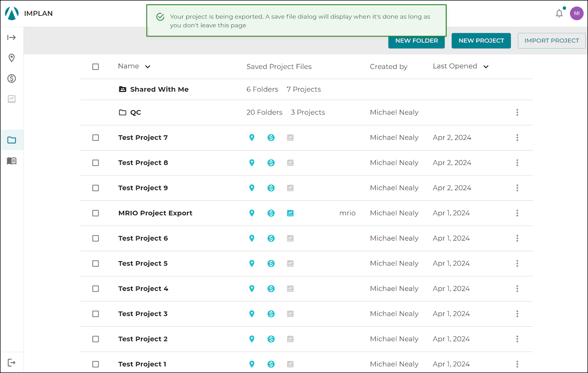Image resolution: width=588 pixels, height=373 pixels.
Task: Click the NEW PROJECT button
Action: point(481,40)
